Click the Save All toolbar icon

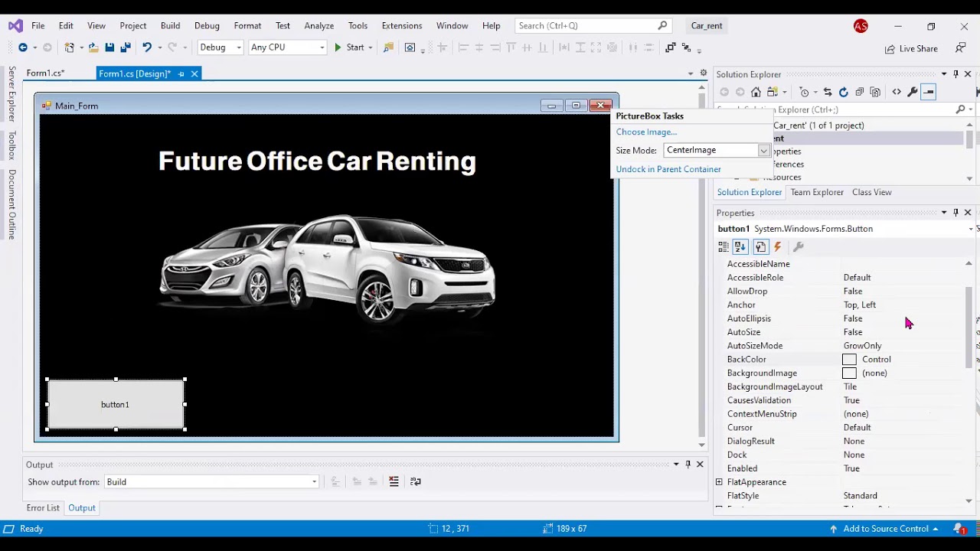coord(126,47)
